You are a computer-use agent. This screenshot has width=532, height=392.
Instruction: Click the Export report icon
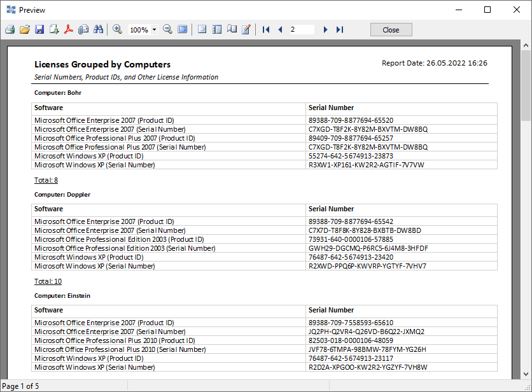54,29
